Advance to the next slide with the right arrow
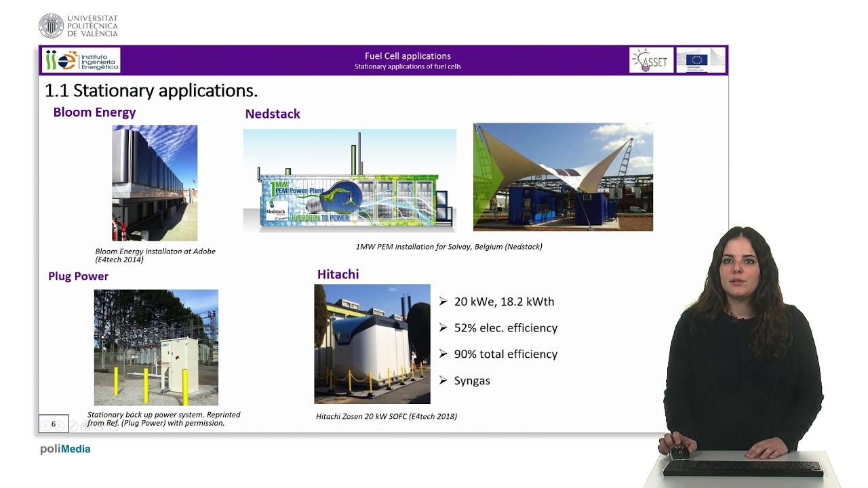 60,426
